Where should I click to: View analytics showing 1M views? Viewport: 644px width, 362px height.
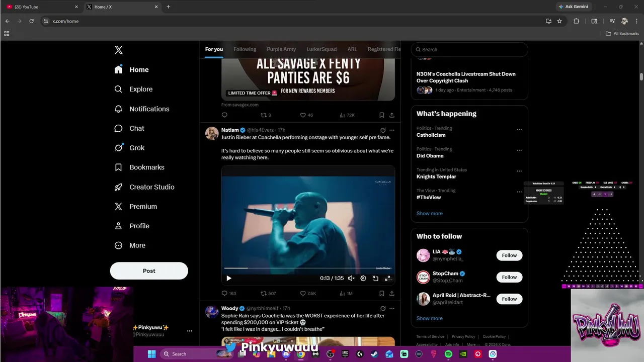pyautogui.click(x=346, y=293)
